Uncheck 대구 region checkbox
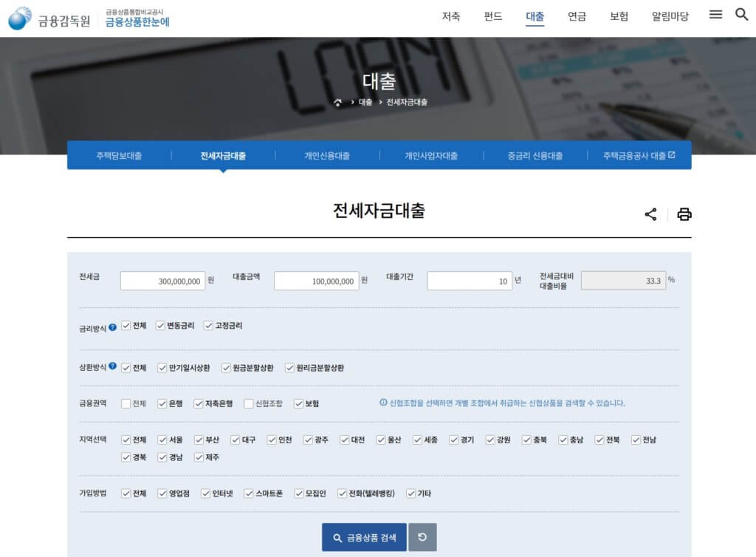 pos(236,440)
